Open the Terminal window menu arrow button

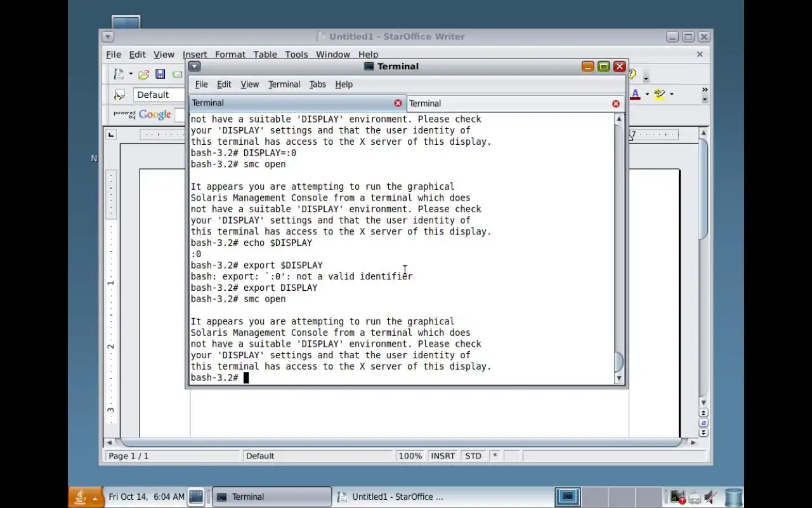click(x=194, y=66)
